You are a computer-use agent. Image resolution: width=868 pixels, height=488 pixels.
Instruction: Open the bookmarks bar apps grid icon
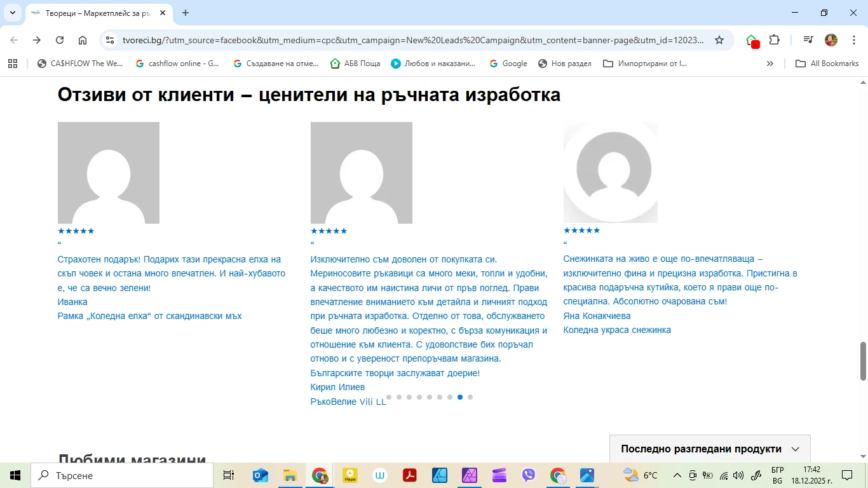coord(13,64)
